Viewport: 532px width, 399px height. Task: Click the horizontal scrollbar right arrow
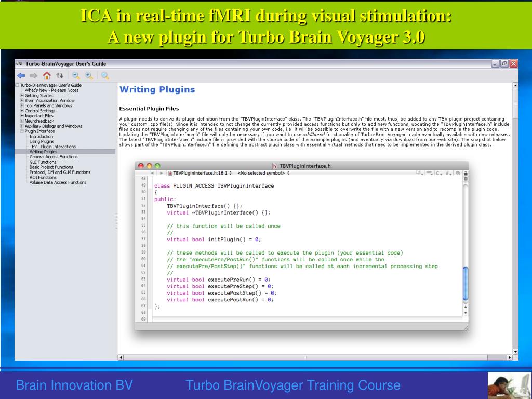(x=510, y=357)
